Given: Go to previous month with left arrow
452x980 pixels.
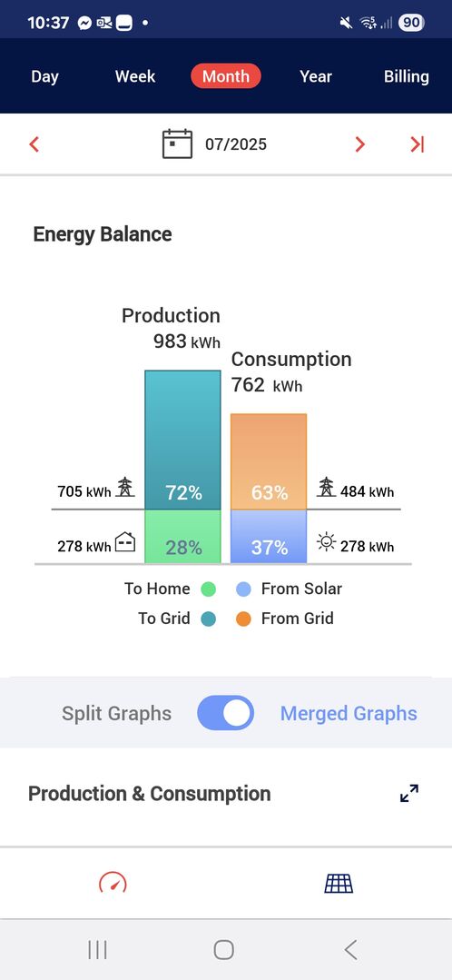Looking at the screenshot, I should click(34, 144).
